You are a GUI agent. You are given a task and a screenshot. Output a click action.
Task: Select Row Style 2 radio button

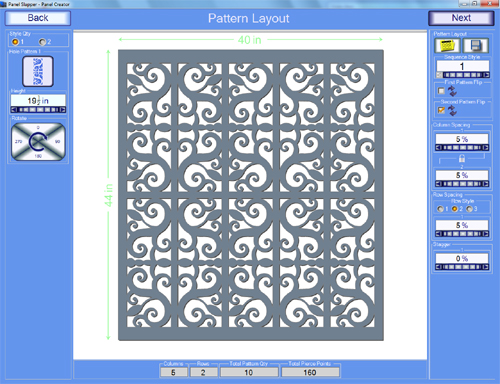pos(455,209)
